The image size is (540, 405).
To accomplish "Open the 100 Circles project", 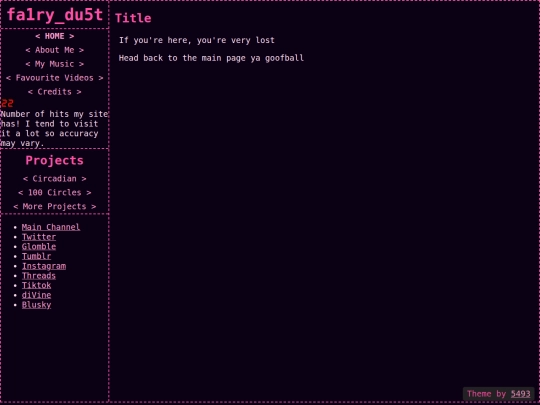I will (x=54, y=193).
